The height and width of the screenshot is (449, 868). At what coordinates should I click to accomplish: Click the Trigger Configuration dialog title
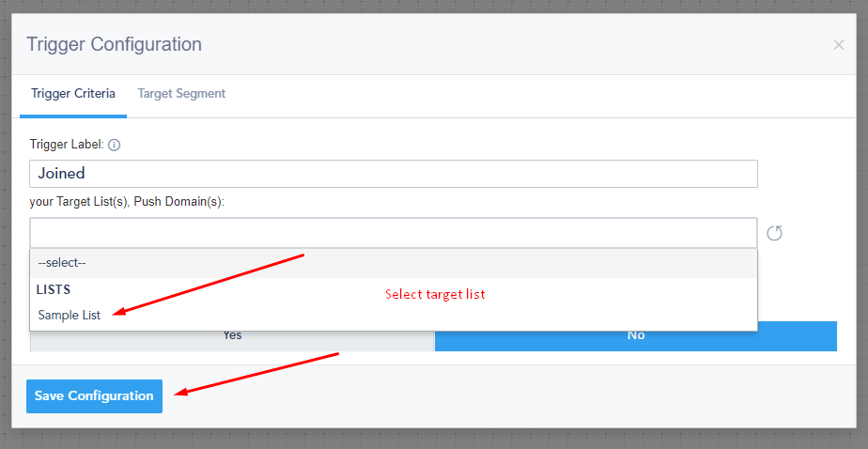114,44
